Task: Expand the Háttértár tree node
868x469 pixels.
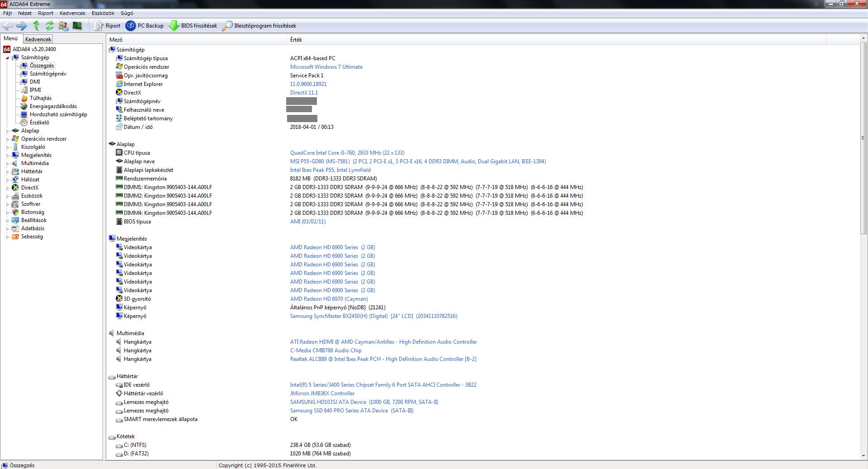Action: [x=7, y=172]
